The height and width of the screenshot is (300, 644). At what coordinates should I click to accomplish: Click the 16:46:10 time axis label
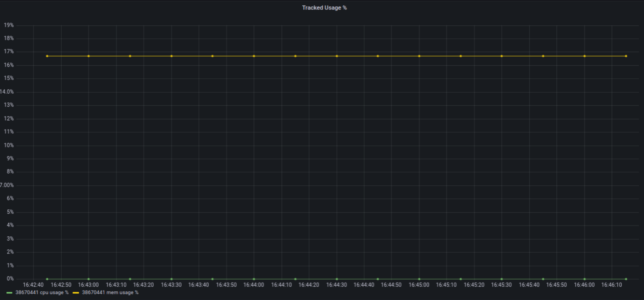[x=611, y=285]
